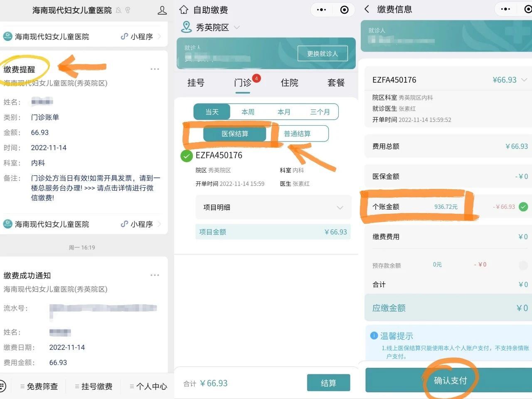532x399 pixels.
Task: Open the 缴费成功通知 message title
Action: click(27, 275)
